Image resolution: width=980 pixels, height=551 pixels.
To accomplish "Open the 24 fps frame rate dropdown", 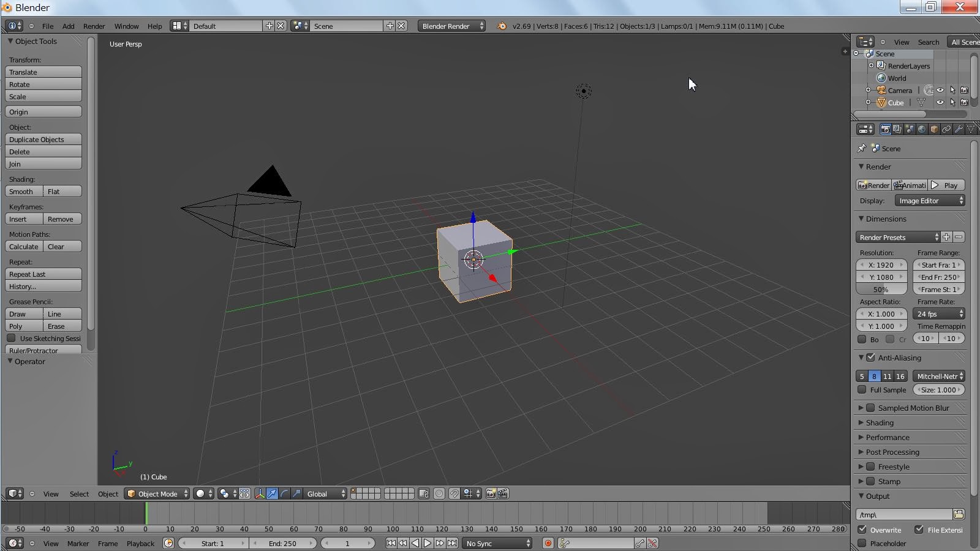I will [939, 313].
